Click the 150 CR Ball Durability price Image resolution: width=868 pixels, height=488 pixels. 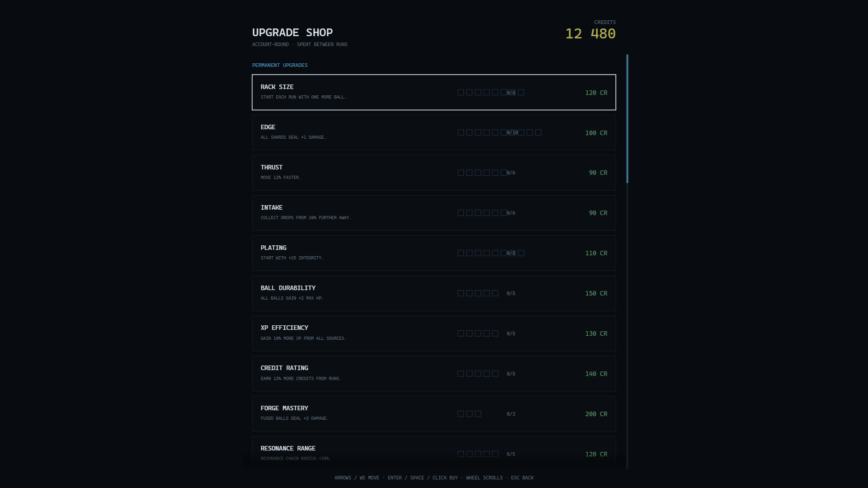point(596,293)
